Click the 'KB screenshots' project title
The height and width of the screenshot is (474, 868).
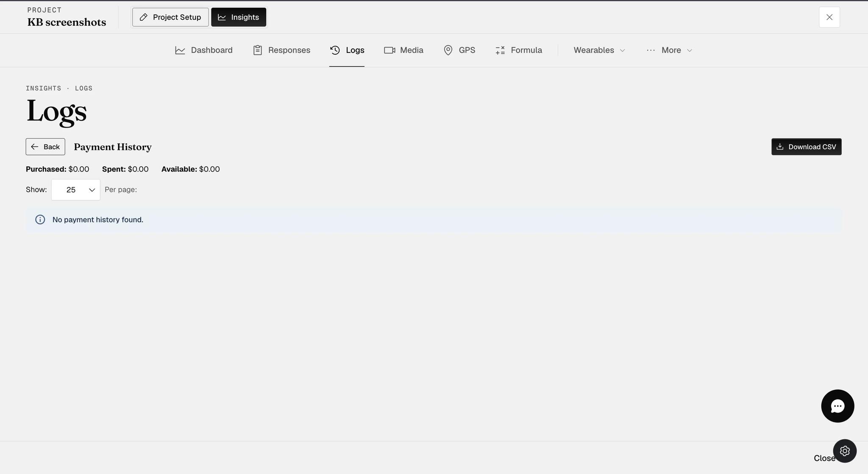[67, 22]
